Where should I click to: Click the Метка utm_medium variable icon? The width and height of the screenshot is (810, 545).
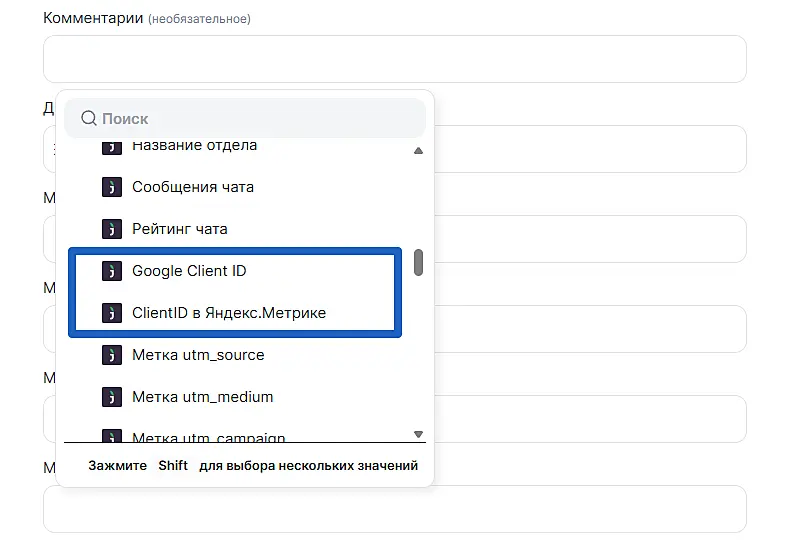pos(111,397)
